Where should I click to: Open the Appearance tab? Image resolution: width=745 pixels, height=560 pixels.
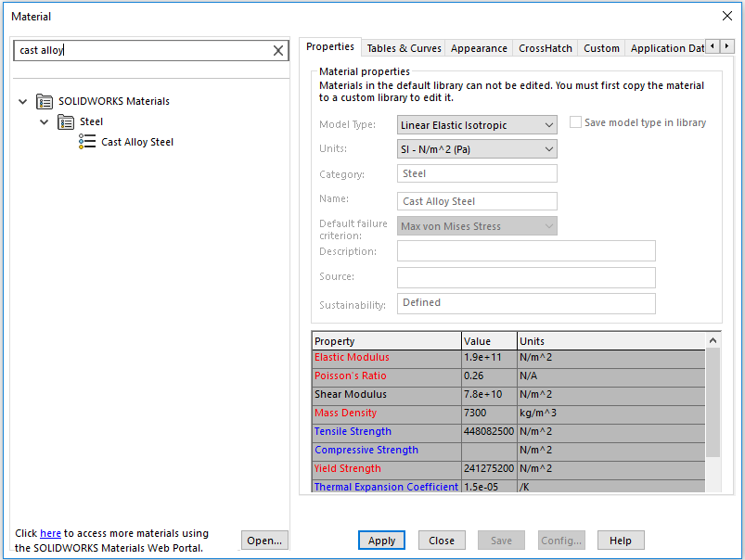[x=479, y=48]
